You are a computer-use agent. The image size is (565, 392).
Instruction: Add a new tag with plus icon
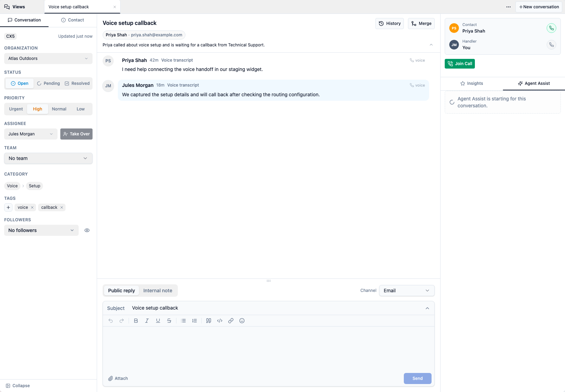(x=8, y=207)
